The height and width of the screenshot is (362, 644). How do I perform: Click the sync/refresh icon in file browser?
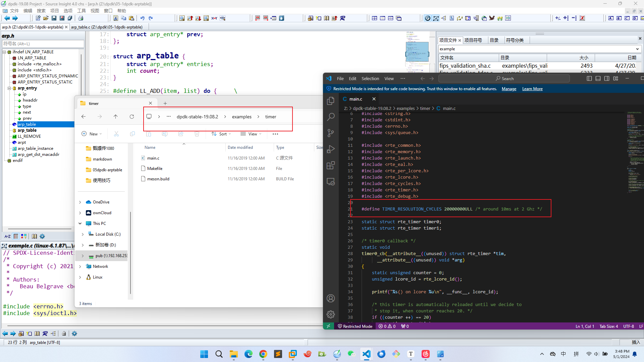[x=131, y=116]
